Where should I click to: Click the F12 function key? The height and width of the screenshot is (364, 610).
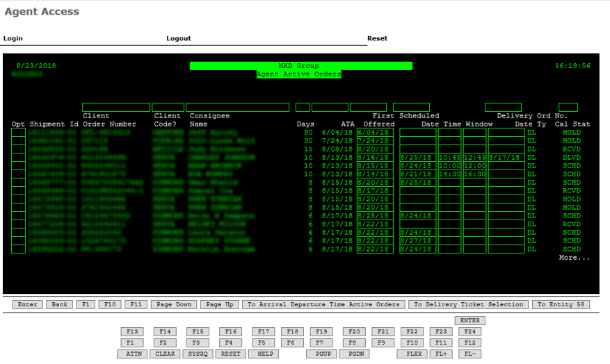(x=470, y=343)
